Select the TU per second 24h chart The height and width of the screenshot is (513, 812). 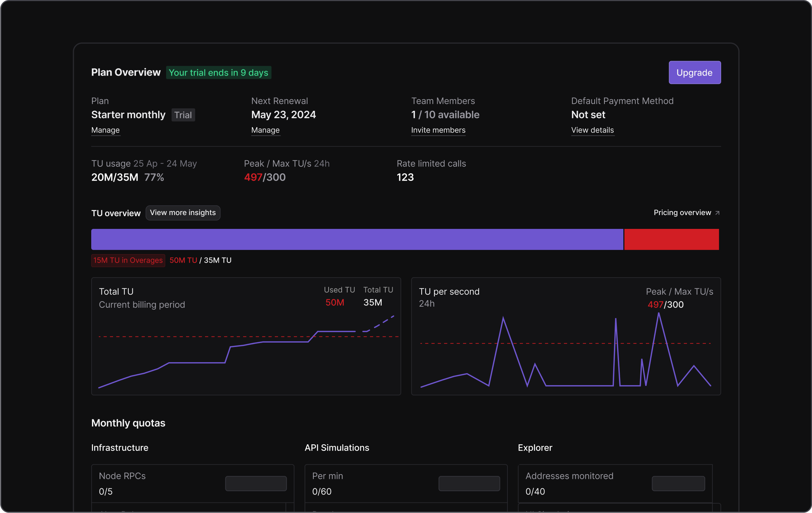pyautogui.click(x=566, y=337)
